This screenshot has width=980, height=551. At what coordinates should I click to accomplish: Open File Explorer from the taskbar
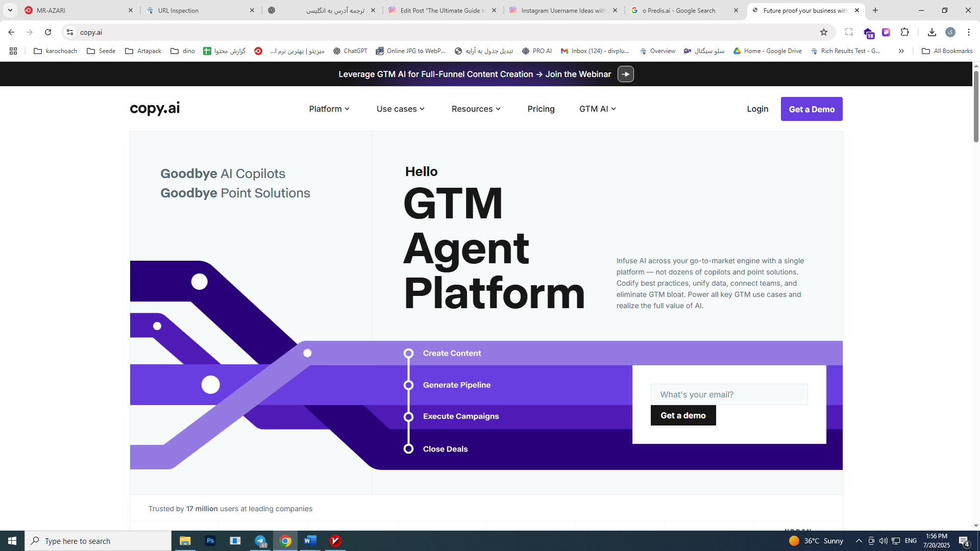[x=185, y=541]
